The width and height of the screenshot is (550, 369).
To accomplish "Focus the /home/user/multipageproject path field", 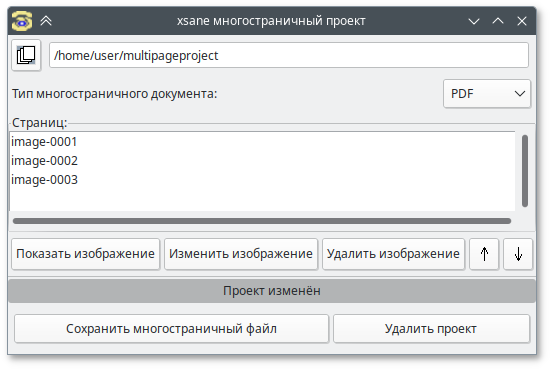I will (289, 55).
